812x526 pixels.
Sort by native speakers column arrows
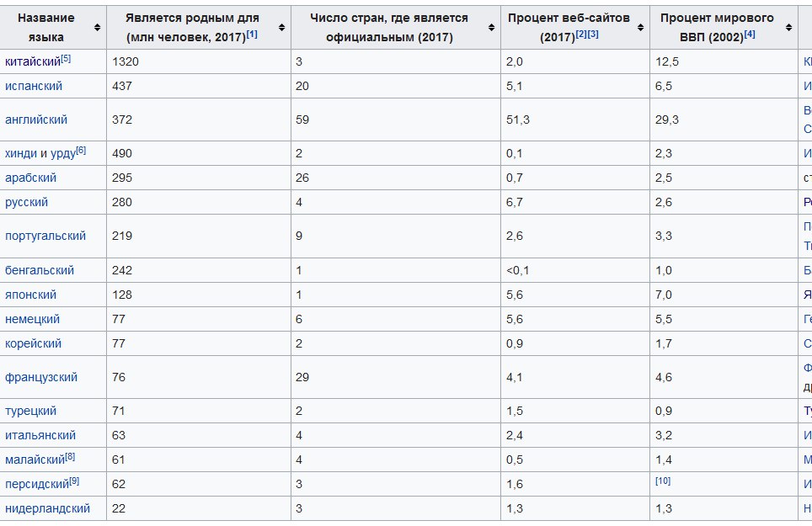click(283, 28)
